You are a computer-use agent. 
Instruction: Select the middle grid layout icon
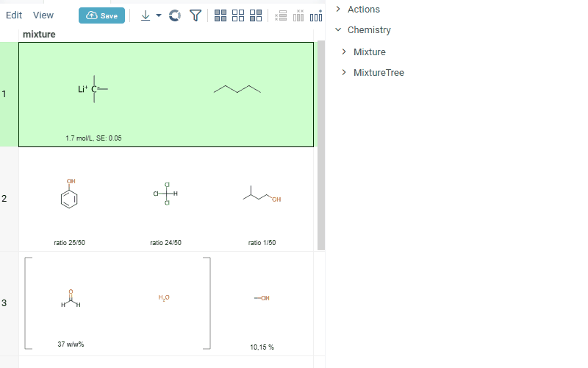(238, 15)
